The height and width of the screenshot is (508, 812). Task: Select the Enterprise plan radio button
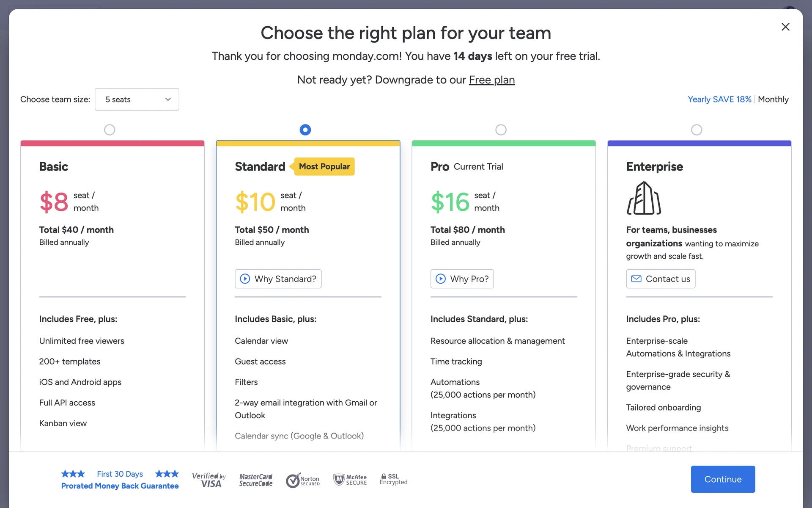697,130
